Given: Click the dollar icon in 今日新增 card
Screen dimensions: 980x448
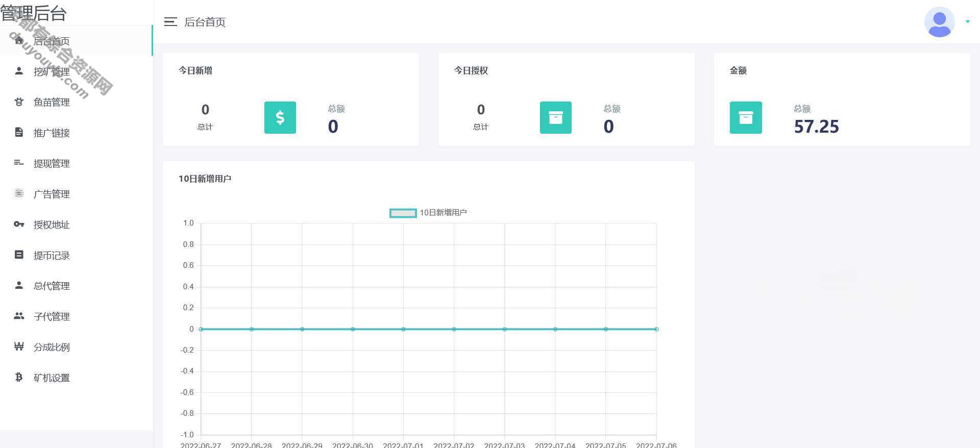Looking at the screenshot, I should (280, 117).
